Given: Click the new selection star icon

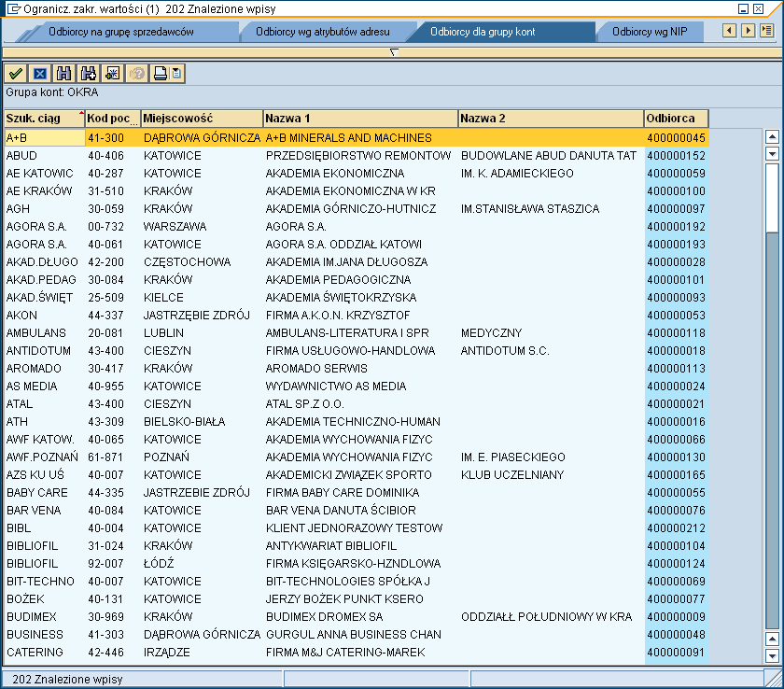Looking at the screenshot, I should pos(113,74).
